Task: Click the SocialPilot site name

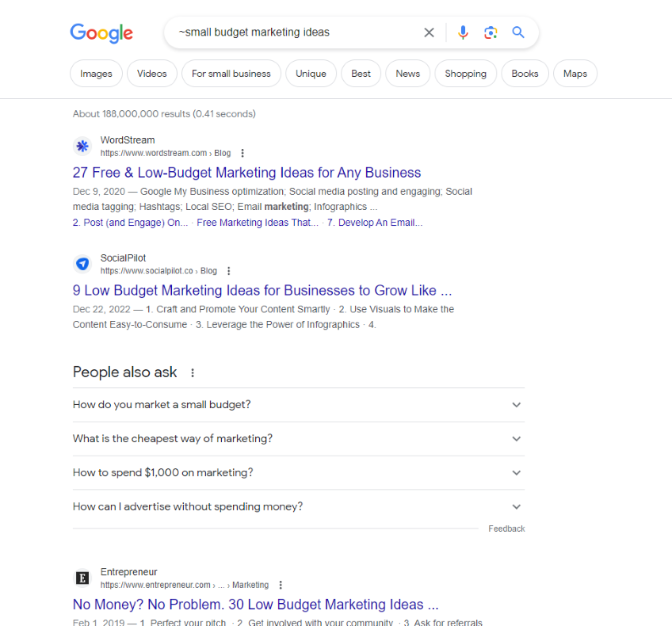Action: tap(123, 258)
